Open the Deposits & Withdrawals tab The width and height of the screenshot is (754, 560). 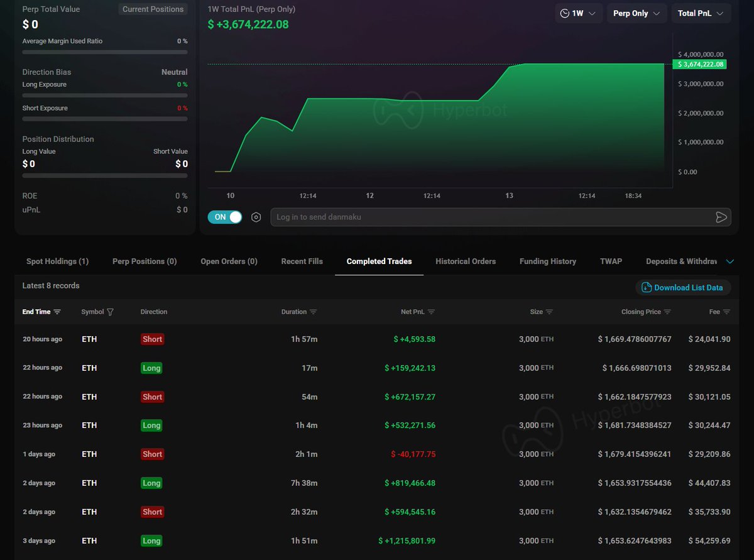pos(682,261)
